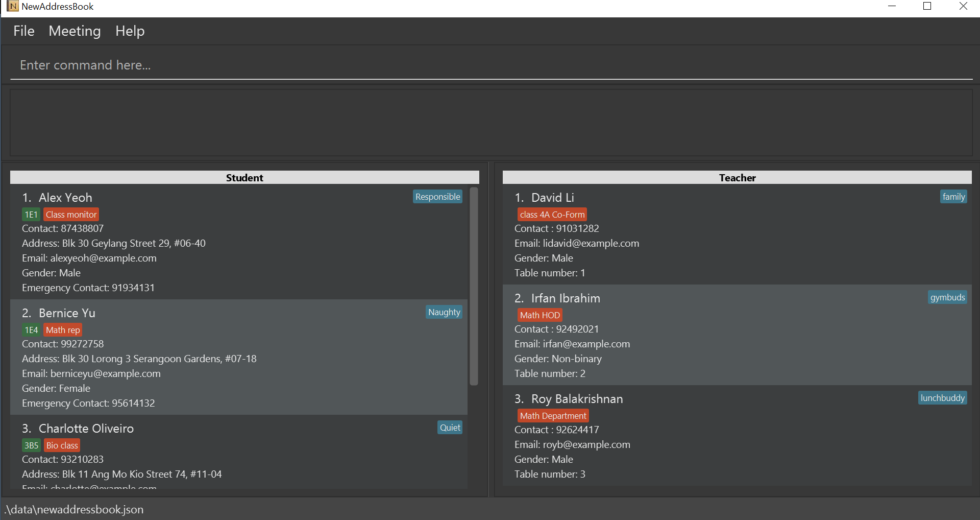Click email berniceyu@example.com
Image resolution: width=980 pixels, height=520 pixels.
tap(91, 373)
